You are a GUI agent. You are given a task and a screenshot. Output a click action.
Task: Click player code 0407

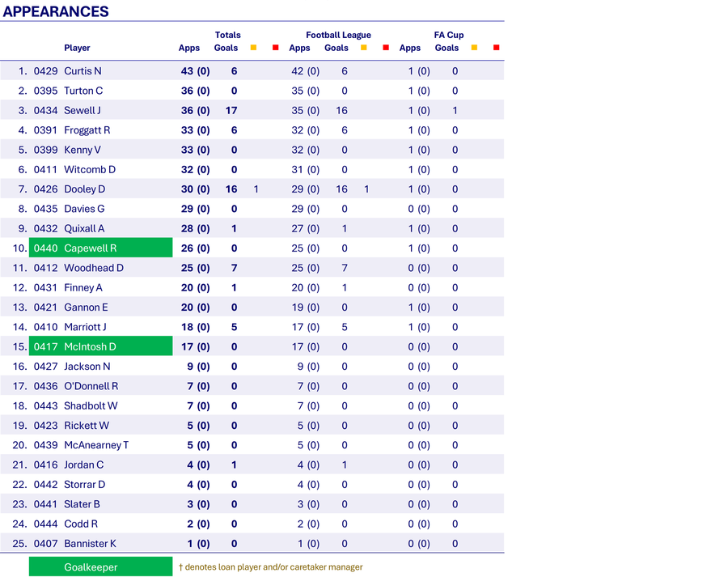pyautogui.click(x=45, y=544)
